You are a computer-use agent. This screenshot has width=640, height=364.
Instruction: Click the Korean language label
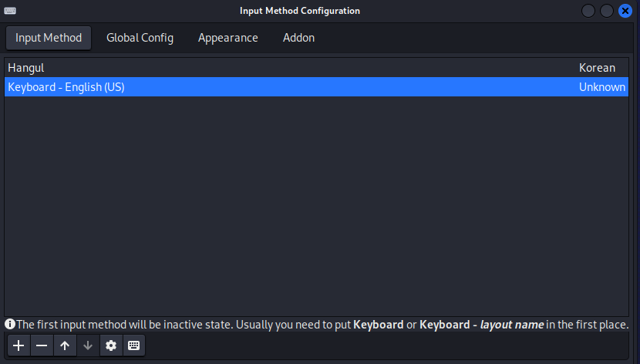pyautogui.click(x=597, y=68)
